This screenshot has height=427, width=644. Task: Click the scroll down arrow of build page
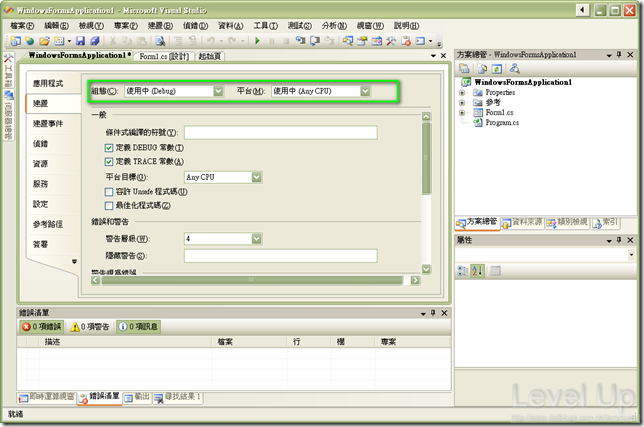(x=426, y=269)
